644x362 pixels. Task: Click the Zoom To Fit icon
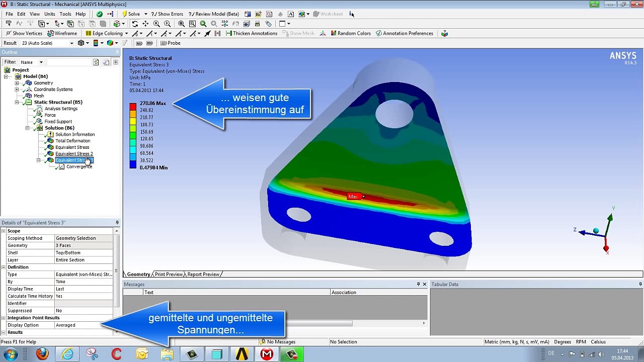pyautogui.click(x=181, y=24)
